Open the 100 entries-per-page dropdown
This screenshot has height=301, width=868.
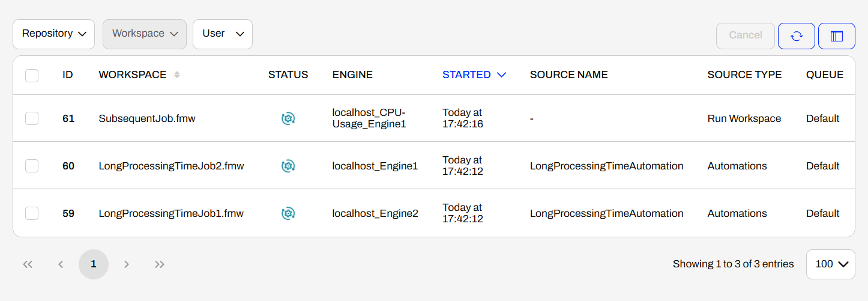831,264
